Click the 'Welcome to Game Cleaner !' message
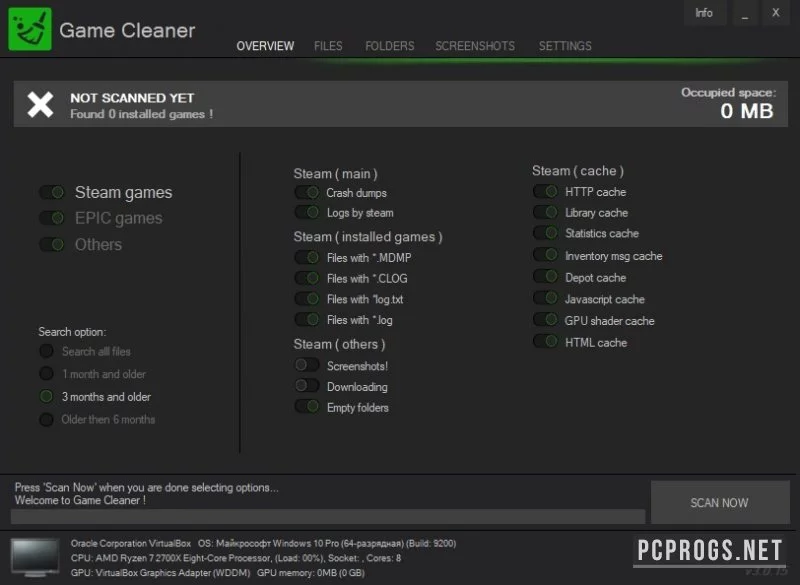The height and width of the screenshot is (585, 800). pos(80,500)
